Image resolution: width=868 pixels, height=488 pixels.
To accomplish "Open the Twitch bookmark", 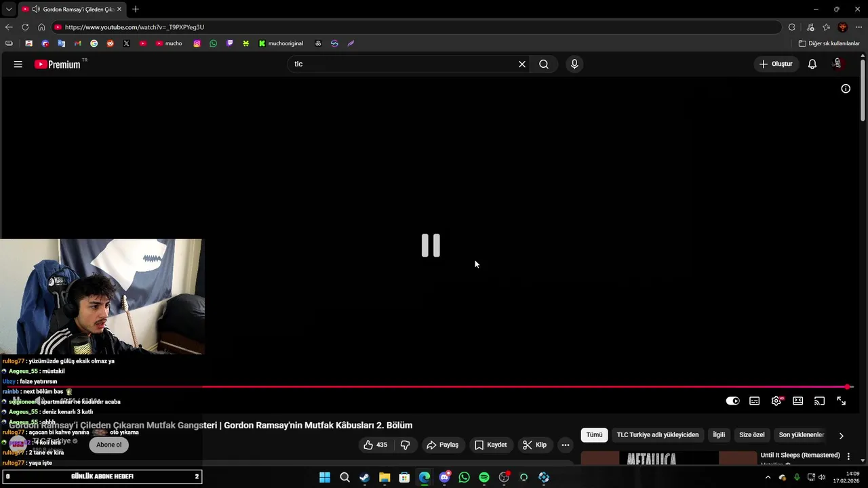I will [x=229, y=43].
